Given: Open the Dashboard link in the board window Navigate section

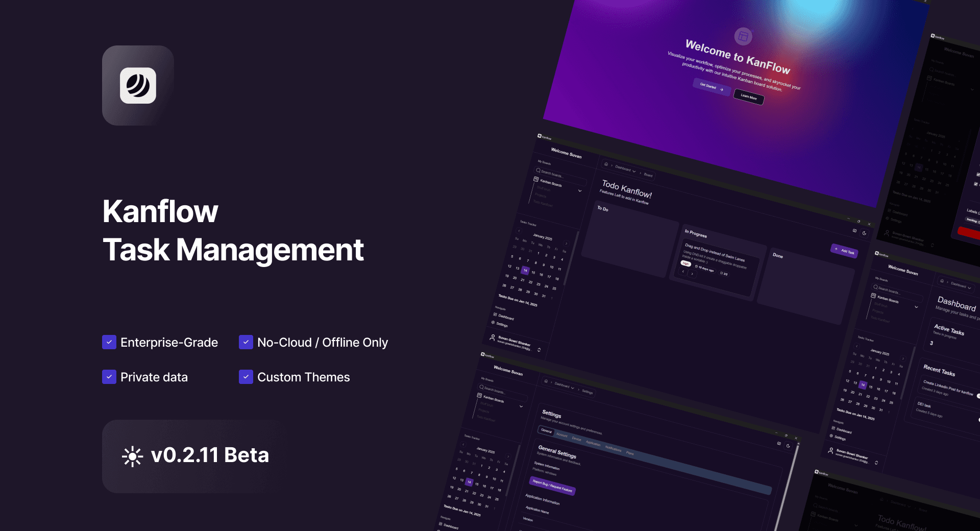Looking at the screenshot, I should [503, 316].
